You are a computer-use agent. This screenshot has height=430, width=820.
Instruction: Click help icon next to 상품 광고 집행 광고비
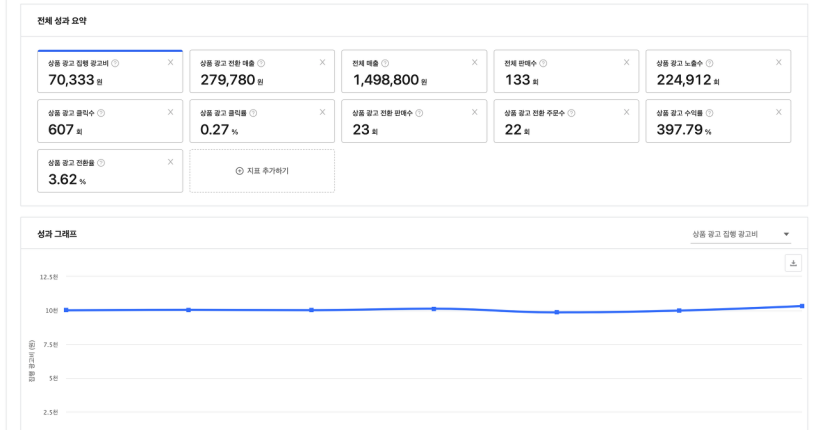pyautogui.click(x=116, y=63)
